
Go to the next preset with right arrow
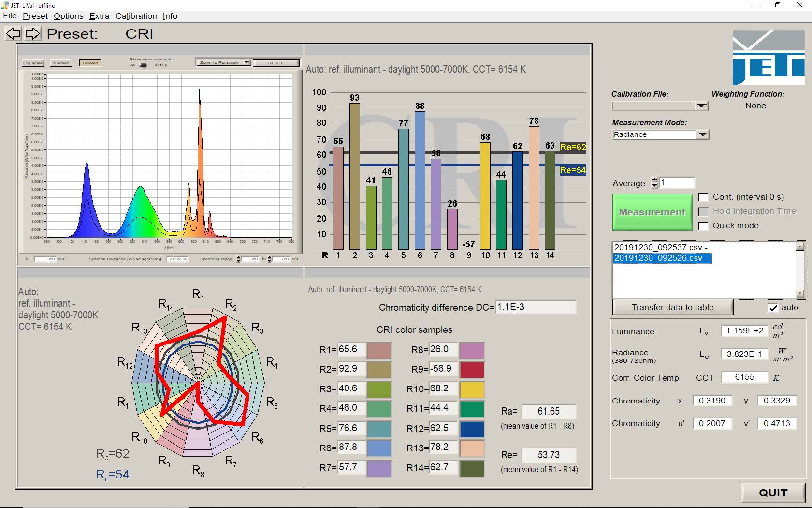point(33,33)
